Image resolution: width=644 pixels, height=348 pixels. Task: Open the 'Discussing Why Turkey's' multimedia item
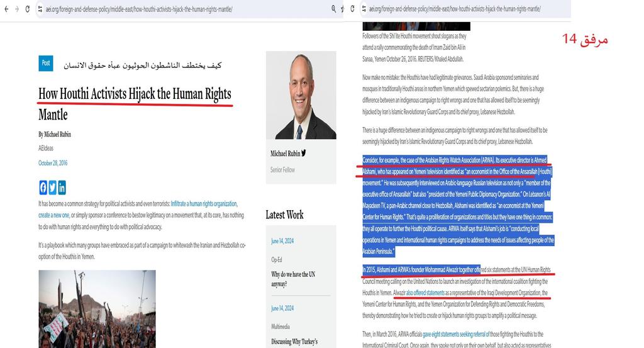(294, 342)
